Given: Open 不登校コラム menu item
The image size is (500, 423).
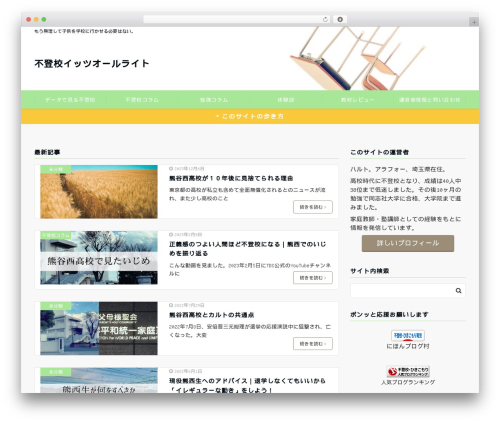Looking at the screenshot, I should point(142,100).
